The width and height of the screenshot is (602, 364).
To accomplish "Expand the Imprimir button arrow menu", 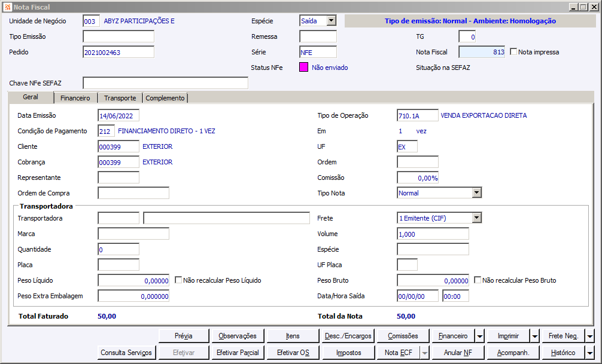I will pyautogui.click(x=535, y=336).
